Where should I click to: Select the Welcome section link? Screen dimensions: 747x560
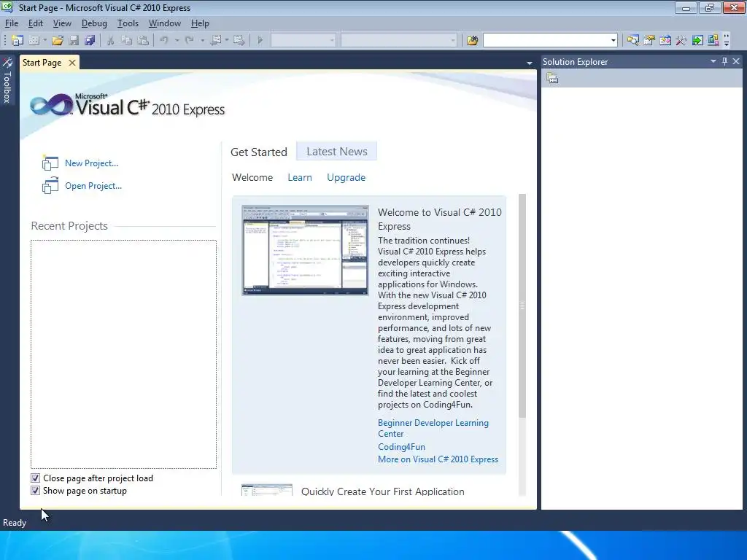click(252, 178)
